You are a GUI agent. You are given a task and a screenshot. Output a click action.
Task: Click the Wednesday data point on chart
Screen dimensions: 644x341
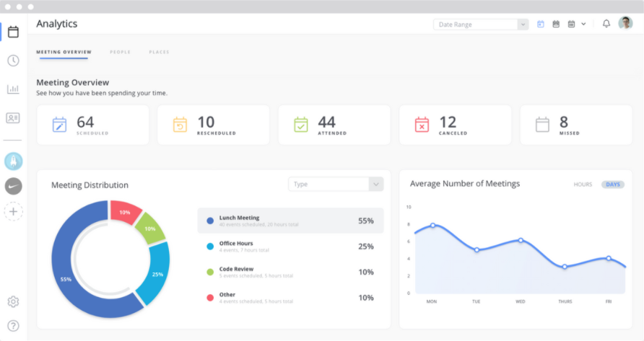(x=521, y=240)
